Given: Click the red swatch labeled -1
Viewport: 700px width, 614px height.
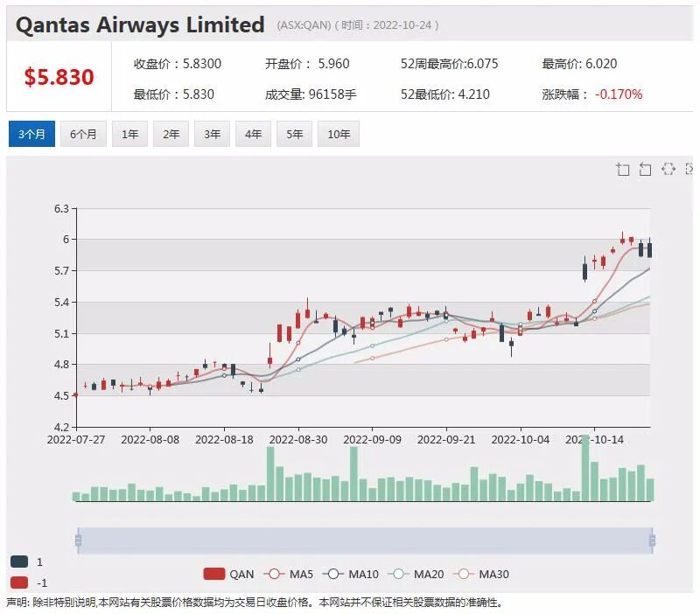Looking at the screenshot, I should coord(19,583).
